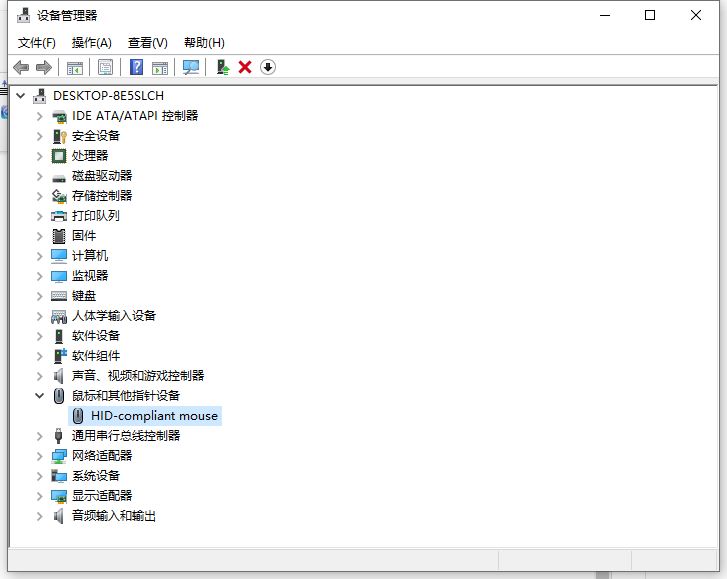
Task: Select the 键盘 tree item
Action: tap(84, 296)
